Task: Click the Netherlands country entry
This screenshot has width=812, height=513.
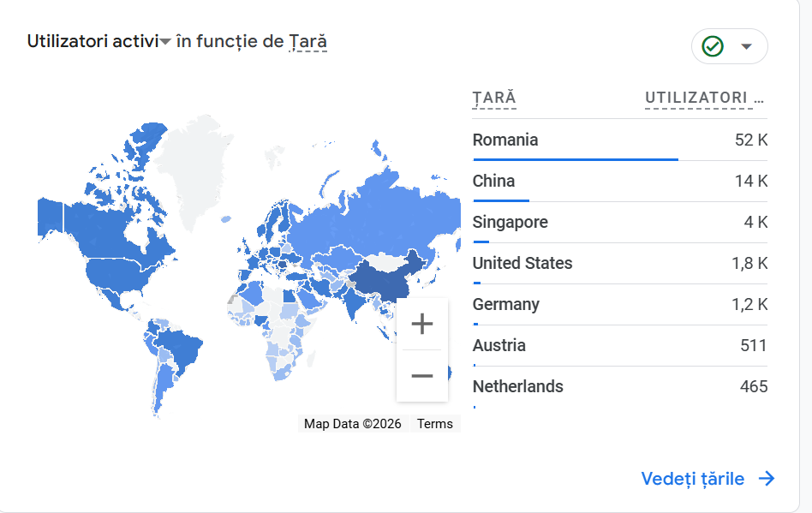Action: pyautogui.click(x=518, y=386)
